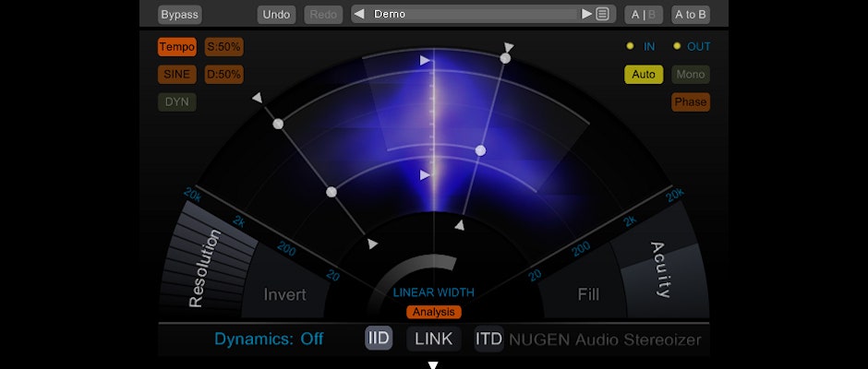Click the A to B copy button
This screenshot has width=868, height=369.
coord(690,14)
